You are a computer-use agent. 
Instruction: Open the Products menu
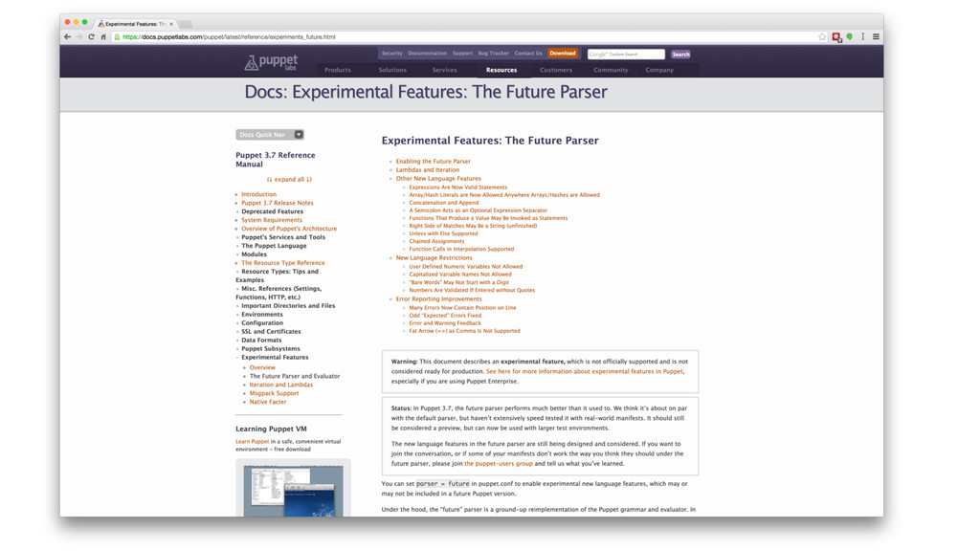click(x=338, y=70)
